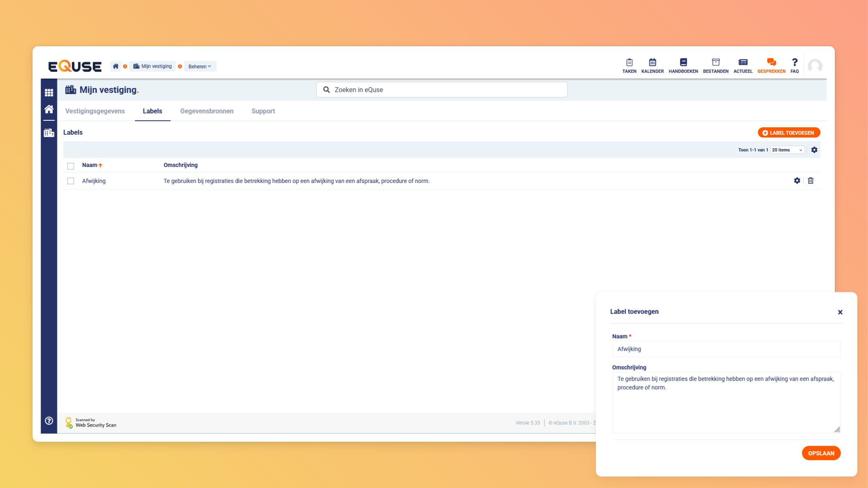
Task: Open the apps grid icon in sidebar
Action: tap(49, 93)
